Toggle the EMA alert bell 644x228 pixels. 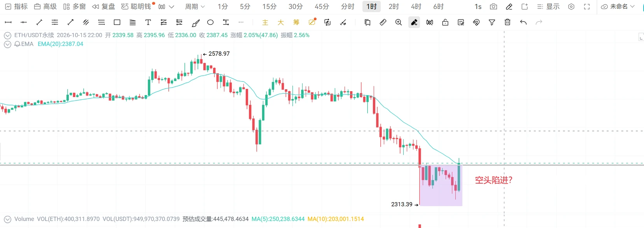(17, 44)
